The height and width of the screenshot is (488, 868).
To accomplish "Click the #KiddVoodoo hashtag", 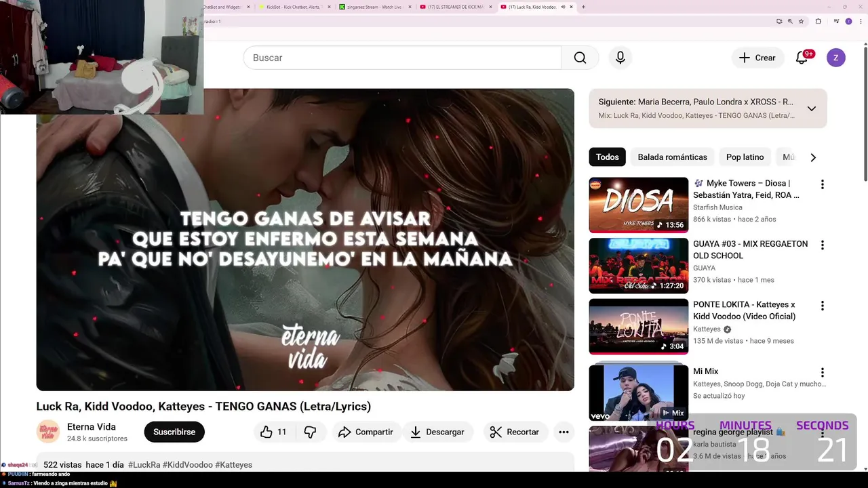I will pyautogui.click(x=187, y=465).
